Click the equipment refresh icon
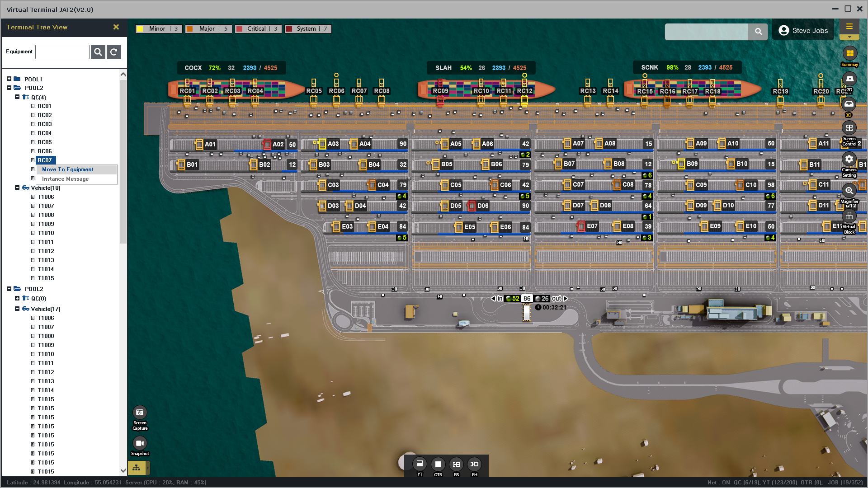The height and width of the screenshot is (488, 868). [x=114, y=52]
